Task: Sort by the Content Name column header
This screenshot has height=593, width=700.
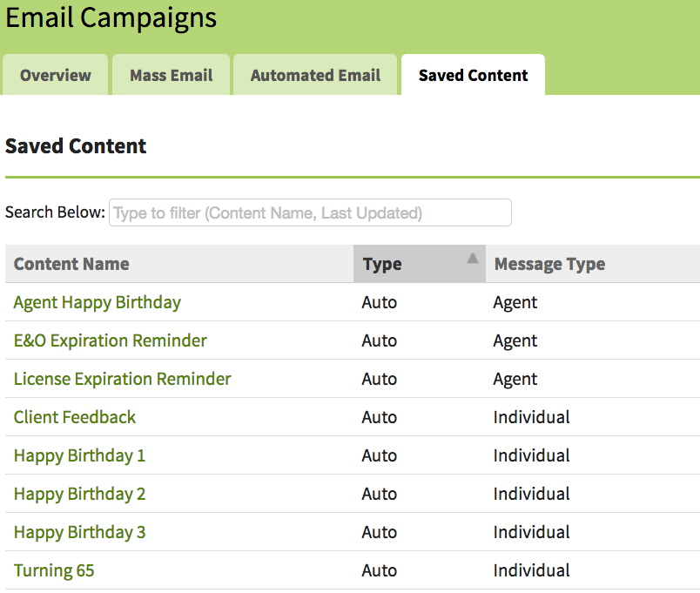Action: (x=71, y=264)
